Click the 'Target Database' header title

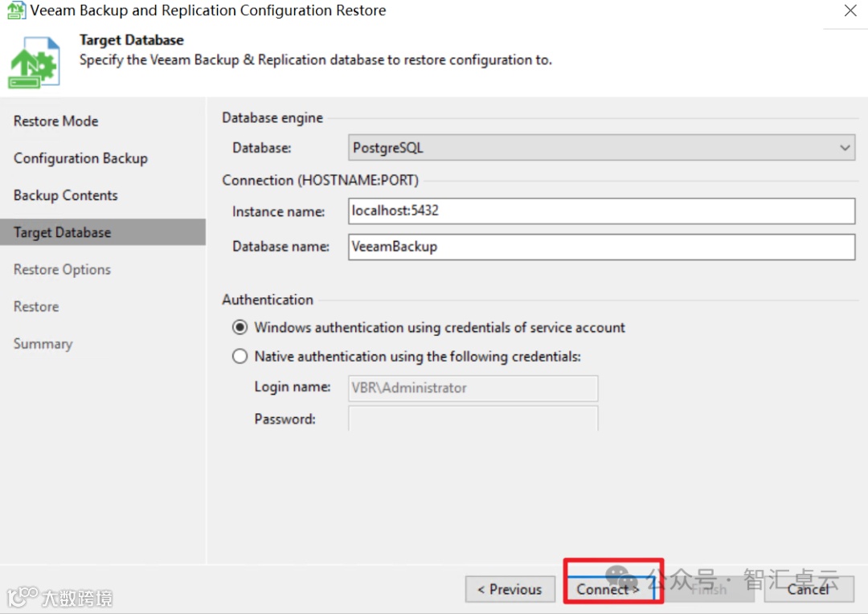tap(131, 40)
